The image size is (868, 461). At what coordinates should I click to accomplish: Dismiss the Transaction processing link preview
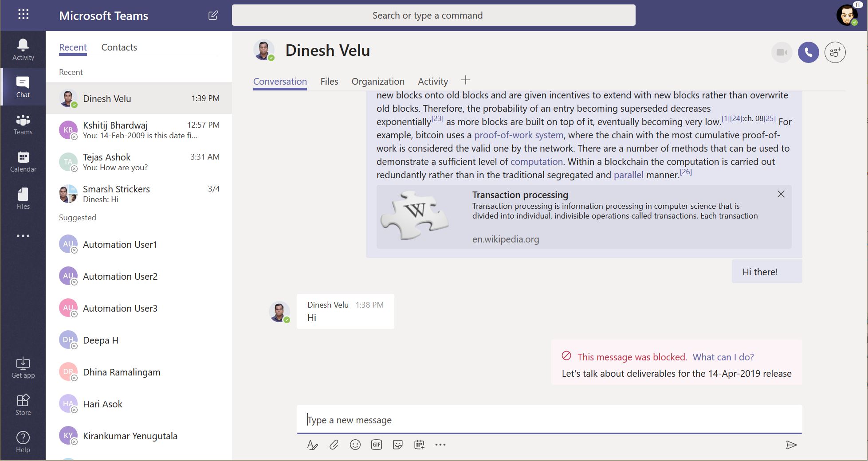pyautogui.click(x=781, y=194)
